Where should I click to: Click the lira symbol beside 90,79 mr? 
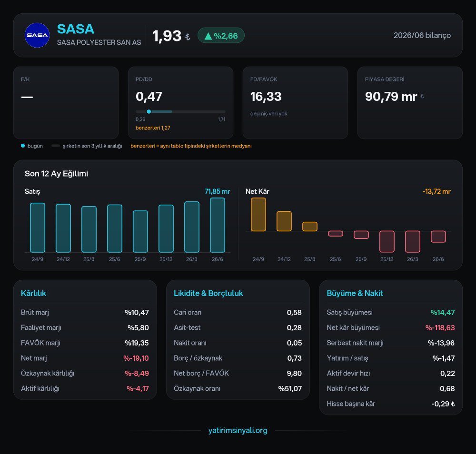click(x=422, y=97)
